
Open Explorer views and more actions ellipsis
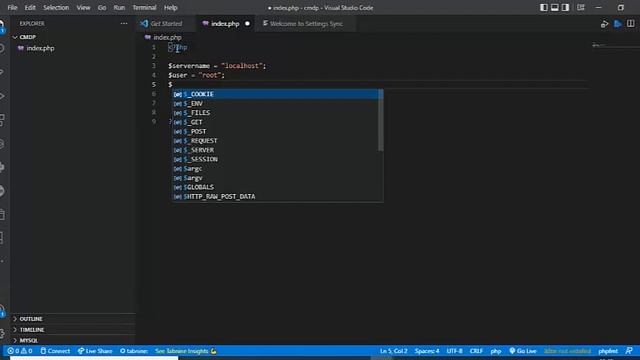[x=124, y=24]
